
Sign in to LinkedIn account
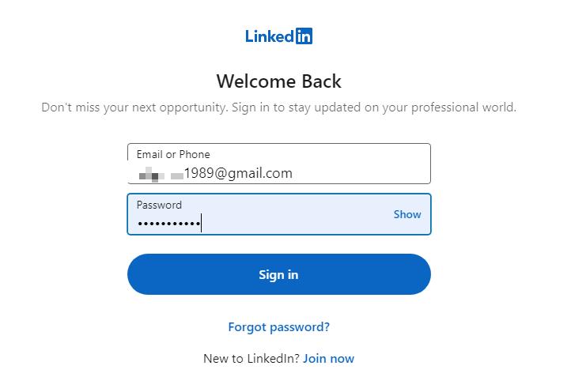click(x=279, y=274)
